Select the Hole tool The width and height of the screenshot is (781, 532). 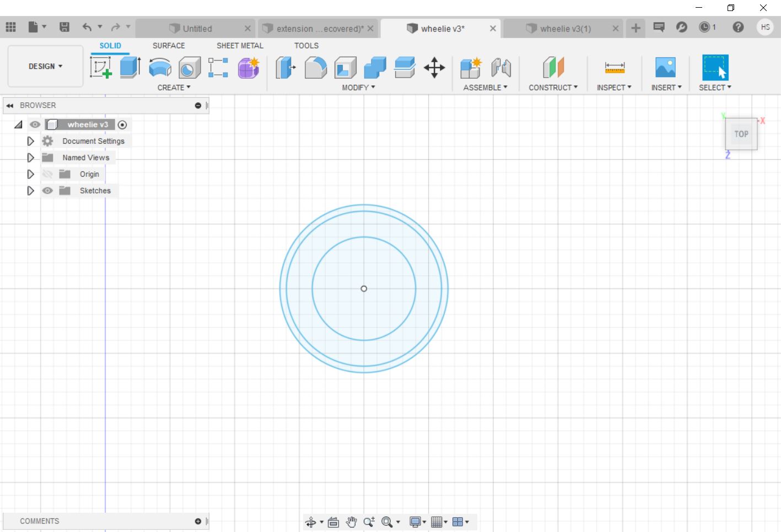[x=190, y=67]
